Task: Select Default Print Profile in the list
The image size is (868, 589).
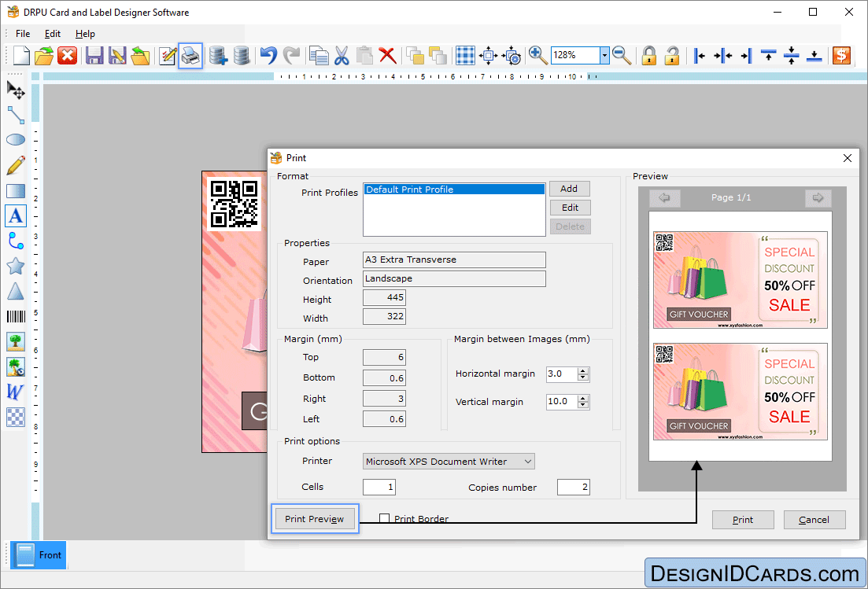Action: 455,190
